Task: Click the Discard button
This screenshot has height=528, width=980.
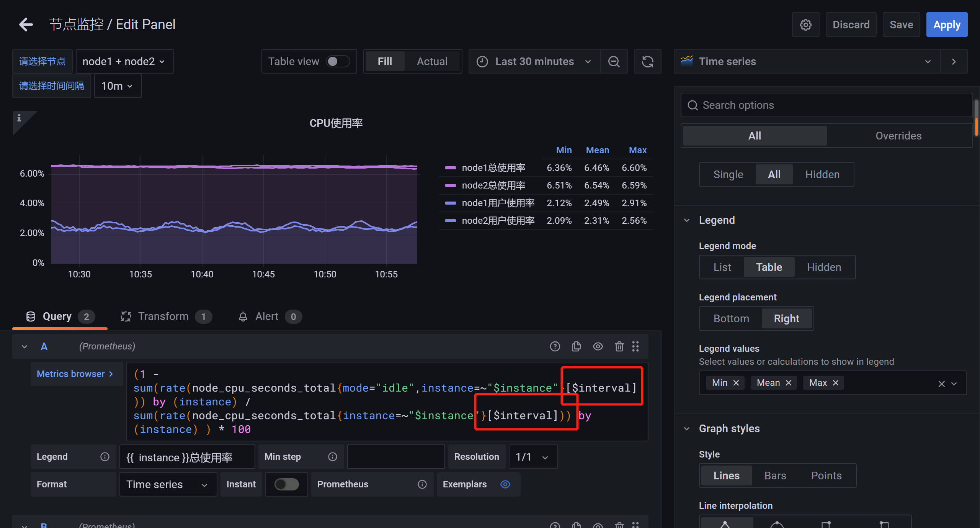Action: [x=850, y=24]
